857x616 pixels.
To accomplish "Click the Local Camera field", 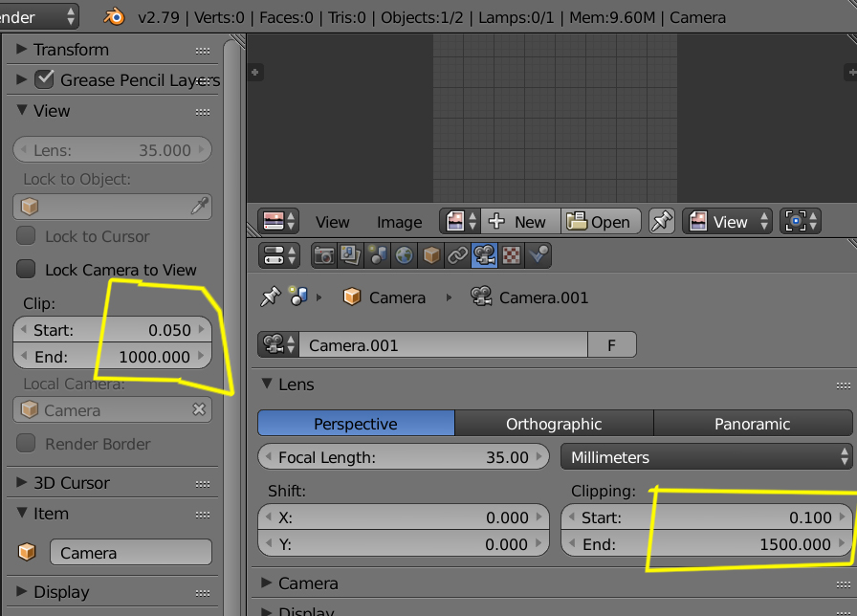I will (112, 409).
